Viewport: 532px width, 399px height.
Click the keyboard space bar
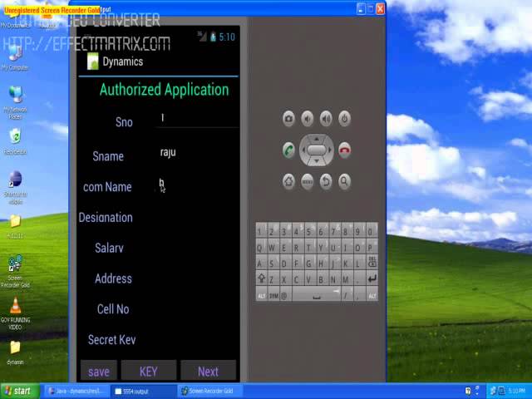[x=316, y=294]
